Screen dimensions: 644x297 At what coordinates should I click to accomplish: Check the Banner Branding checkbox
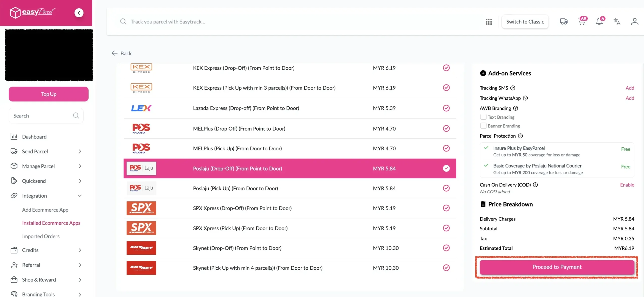[x=483, y=126]
